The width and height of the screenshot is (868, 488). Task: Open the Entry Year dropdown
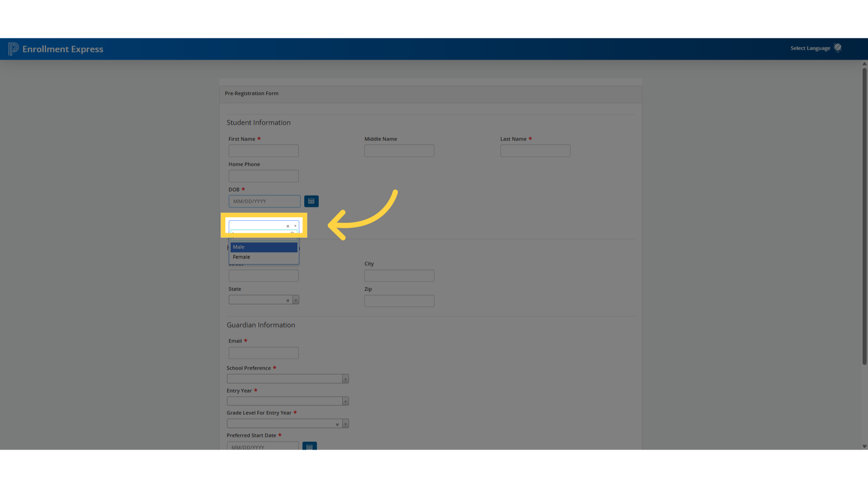point(288,401)
